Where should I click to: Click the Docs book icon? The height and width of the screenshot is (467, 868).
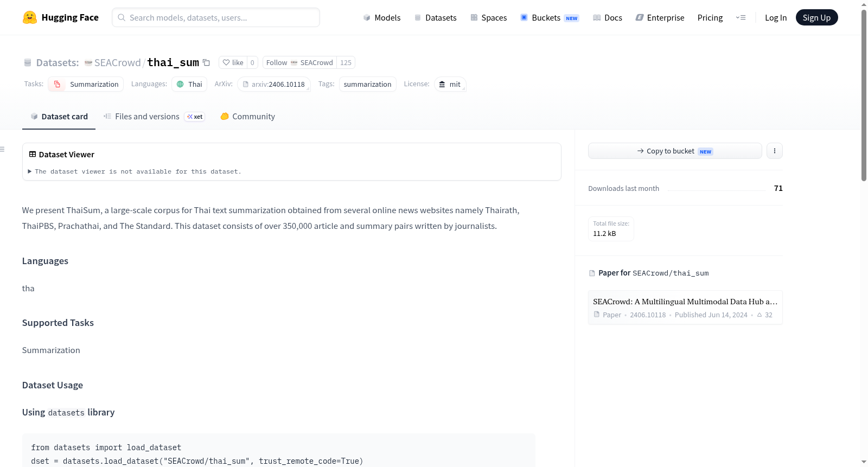[x=597, y=18]
